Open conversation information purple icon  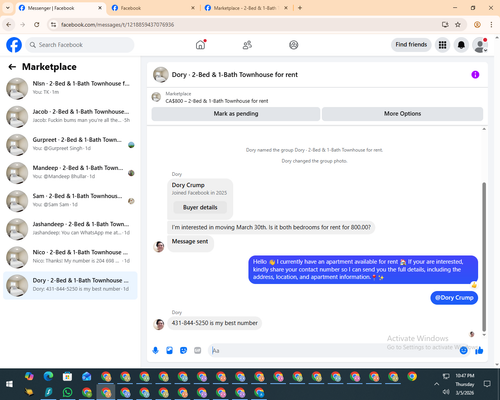(475, 75)
